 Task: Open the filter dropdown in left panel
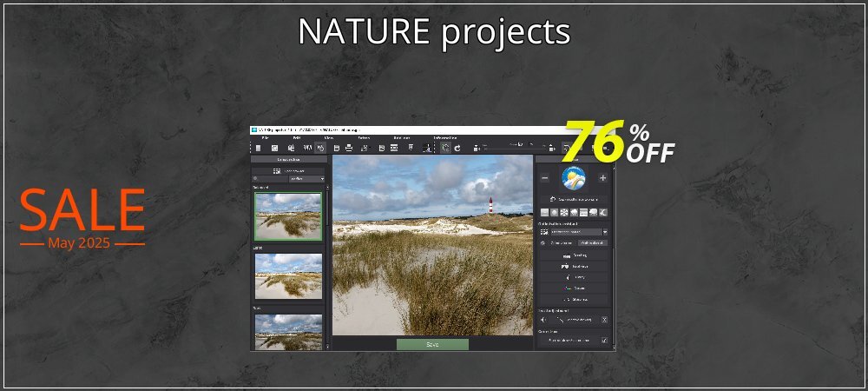(306, 179)
